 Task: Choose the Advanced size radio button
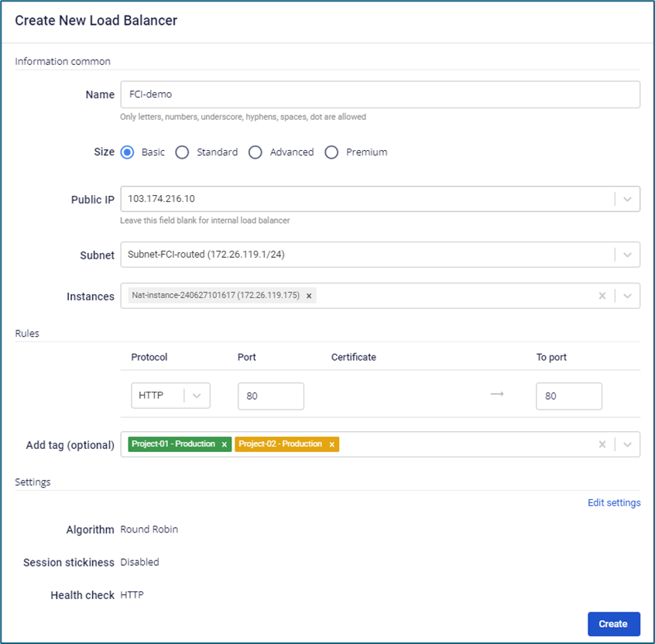[x=255, y=152]
